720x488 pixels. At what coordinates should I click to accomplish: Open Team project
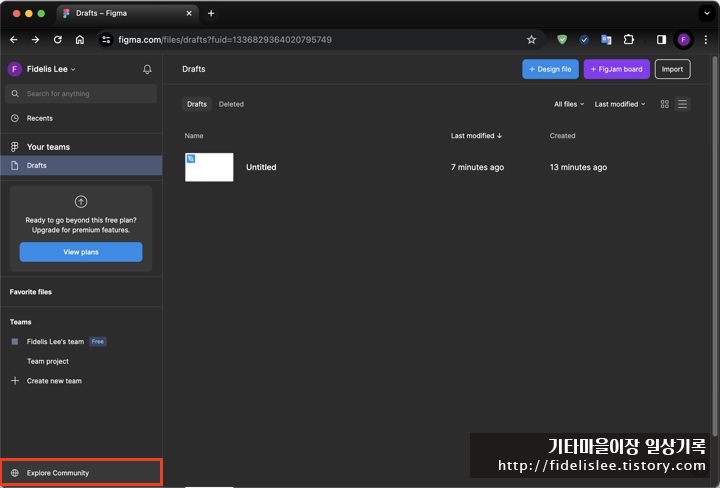[x=48, y=361]
